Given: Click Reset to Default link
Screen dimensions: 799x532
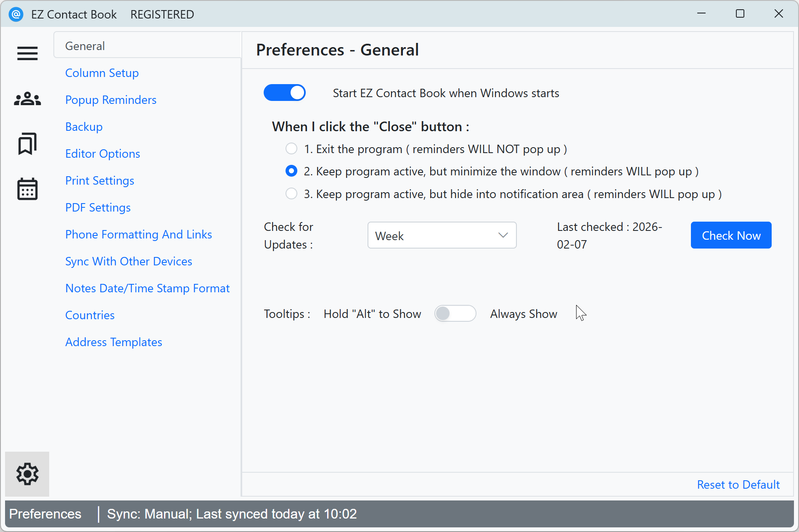Looking at the screenshot, I should click(738, 484).
